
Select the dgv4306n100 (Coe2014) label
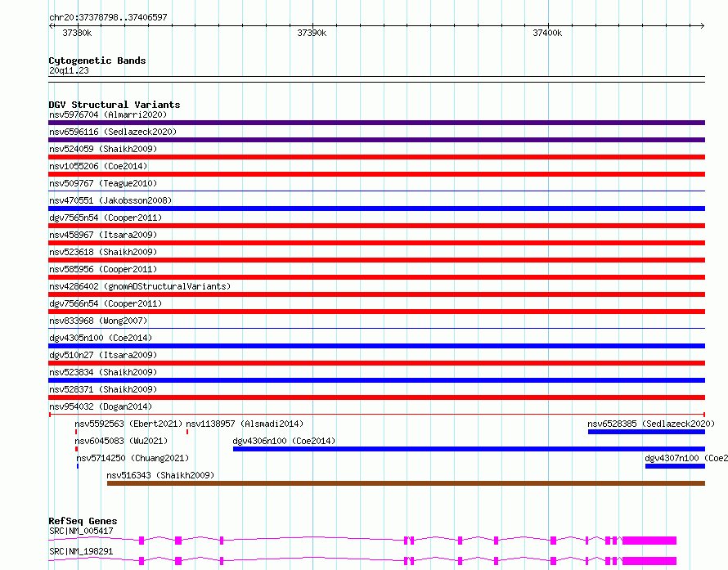284,441
